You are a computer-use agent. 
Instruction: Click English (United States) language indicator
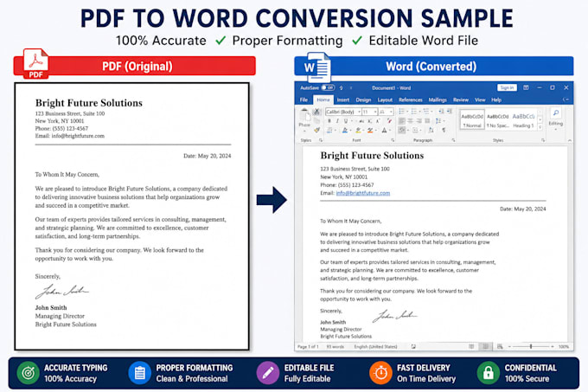click(x=375, y=347)
